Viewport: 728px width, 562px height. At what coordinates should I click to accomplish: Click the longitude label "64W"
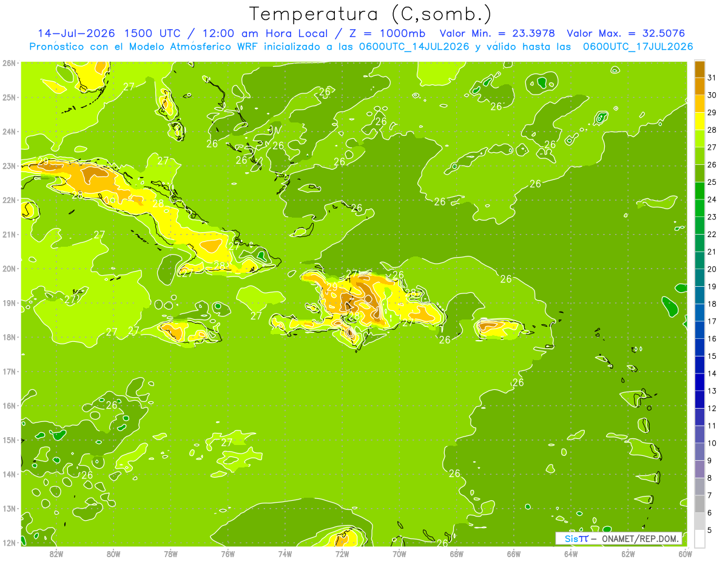click(x=571, y=554)
